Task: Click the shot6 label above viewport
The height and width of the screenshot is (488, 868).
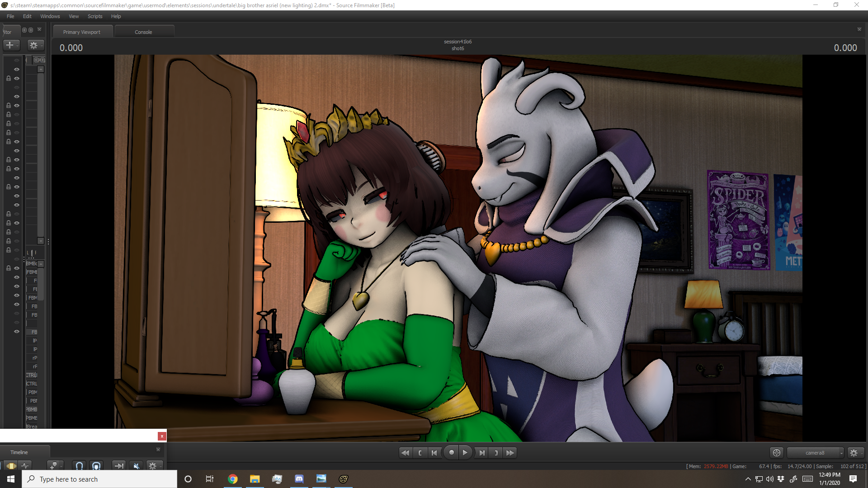Action: 458,48
